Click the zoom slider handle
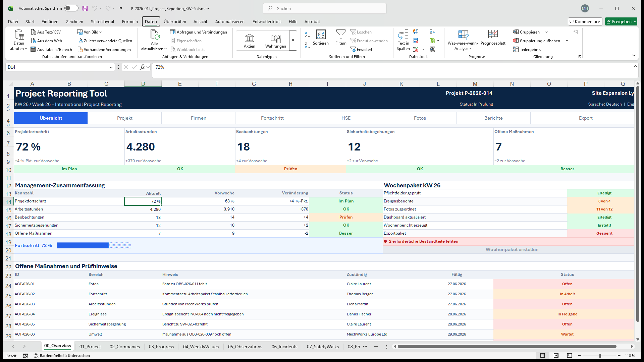 point(600,356)
